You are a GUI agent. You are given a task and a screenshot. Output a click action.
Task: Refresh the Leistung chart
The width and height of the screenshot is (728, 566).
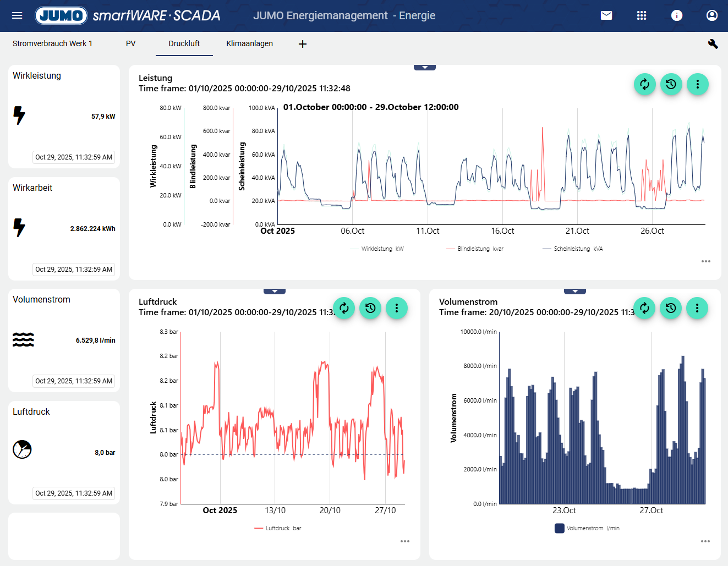(645, 84)
